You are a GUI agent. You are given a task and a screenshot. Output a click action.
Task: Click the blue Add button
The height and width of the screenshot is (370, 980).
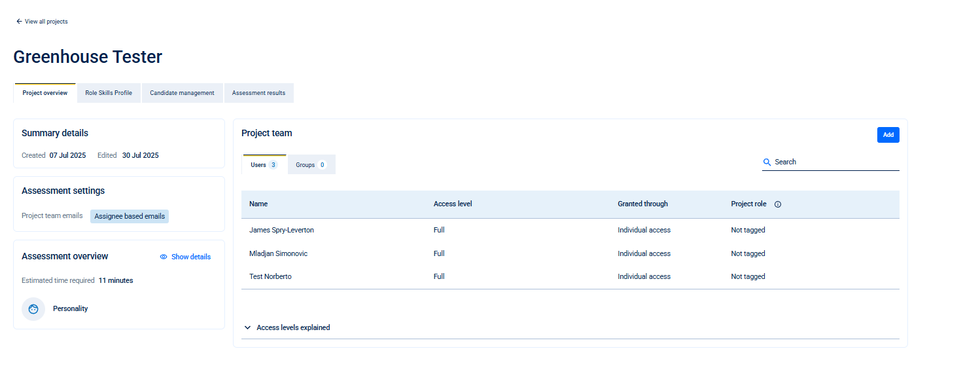(888, 135)
